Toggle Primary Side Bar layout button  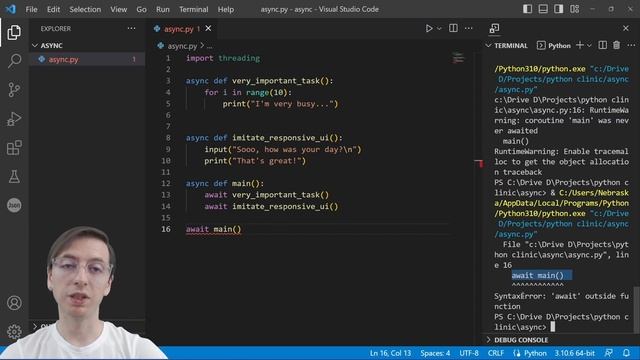[527, 9]
